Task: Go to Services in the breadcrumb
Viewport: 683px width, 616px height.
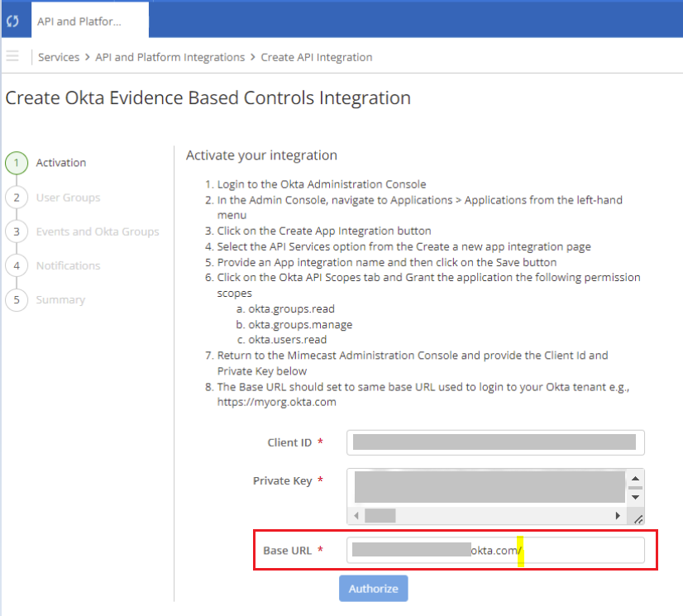Action: click(x=59, y=57)
